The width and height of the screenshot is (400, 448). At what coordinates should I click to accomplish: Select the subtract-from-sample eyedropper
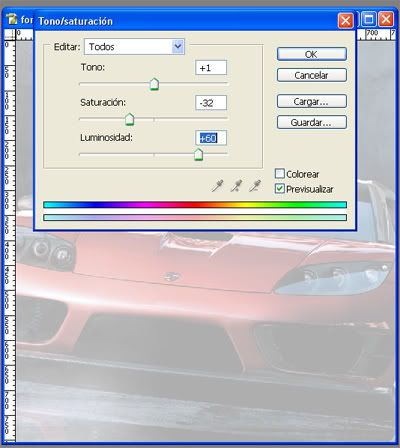click(x=255, y=185)
